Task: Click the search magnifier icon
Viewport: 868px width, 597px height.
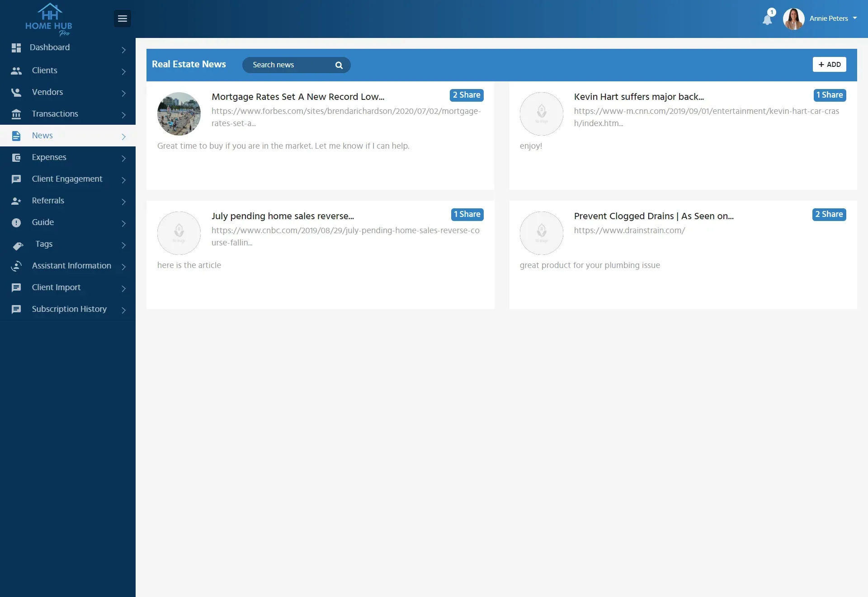Action: point(339,65)
